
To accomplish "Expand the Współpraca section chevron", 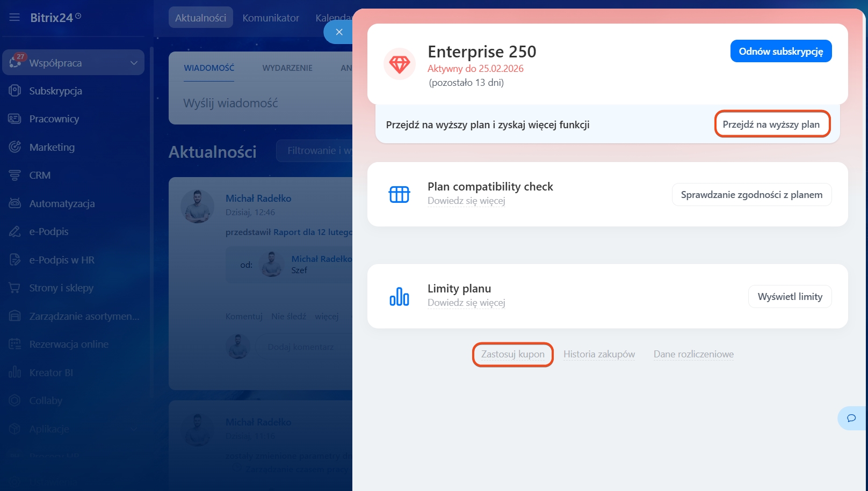I will pyautogui.click(x=134, y=63).
